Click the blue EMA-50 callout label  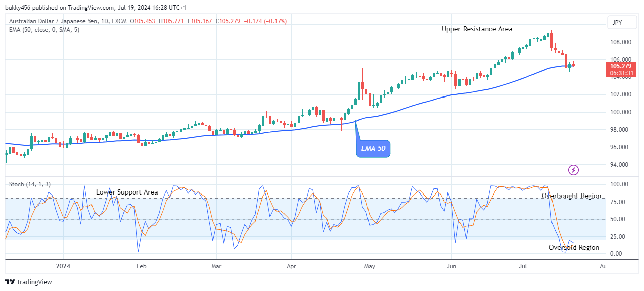[374, 149]
